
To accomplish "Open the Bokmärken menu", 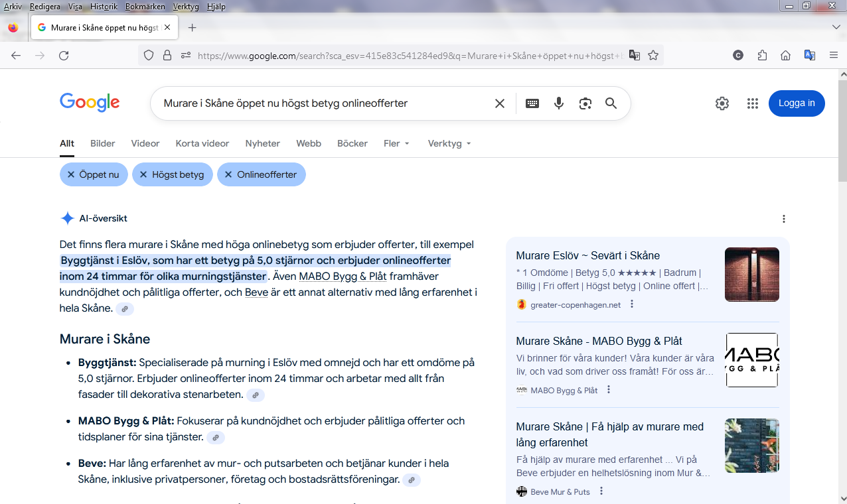I will pyautogui.click(x=145, y=7).
